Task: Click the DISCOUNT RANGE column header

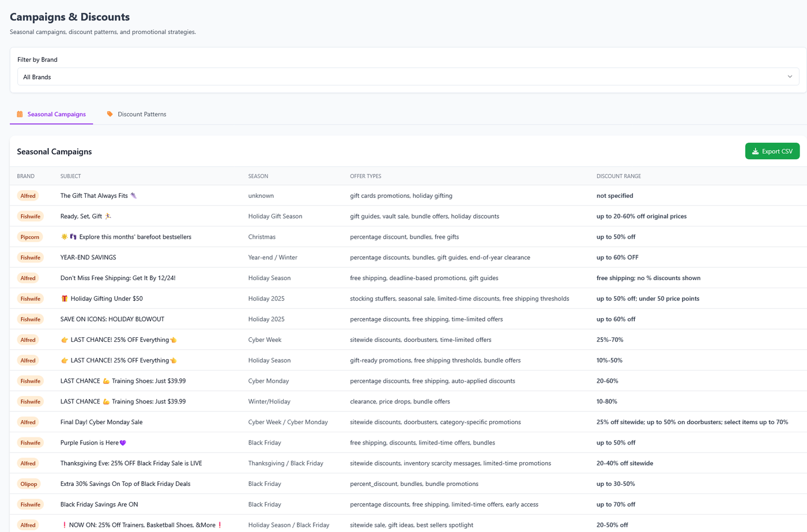Action: coord(619,176)
